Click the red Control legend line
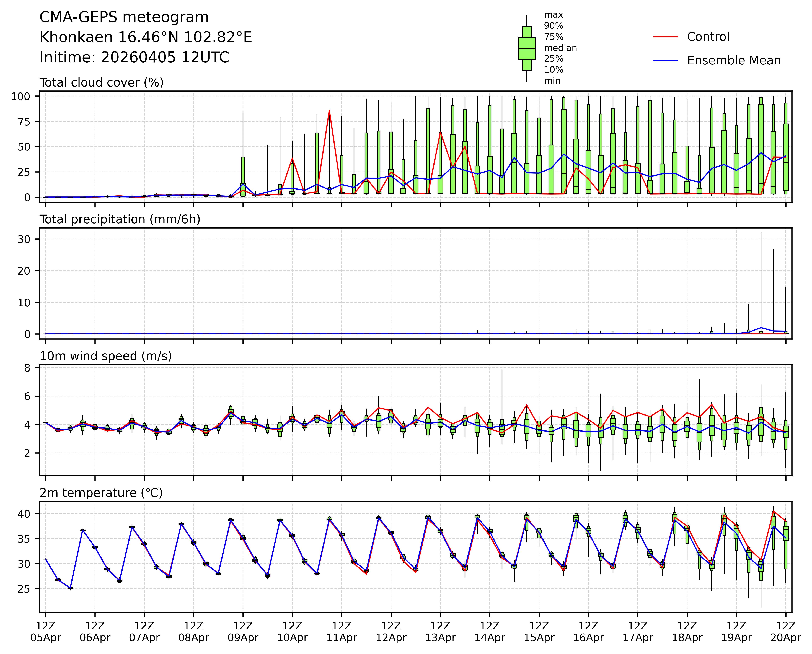 tap(665, 37)
